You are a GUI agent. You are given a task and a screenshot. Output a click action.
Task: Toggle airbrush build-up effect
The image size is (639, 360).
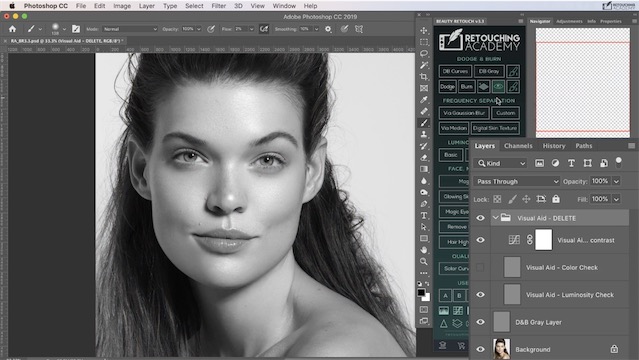264,29
